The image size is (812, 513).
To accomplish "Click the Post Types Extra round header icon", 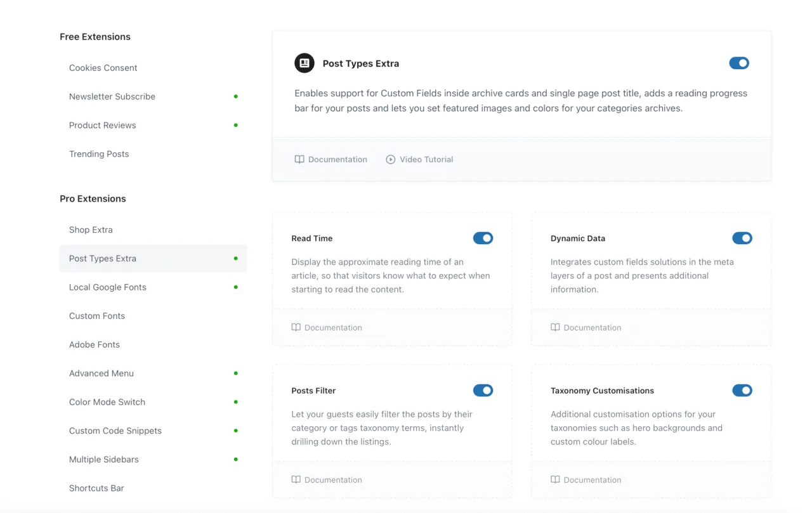I will [x=304, y=63].
